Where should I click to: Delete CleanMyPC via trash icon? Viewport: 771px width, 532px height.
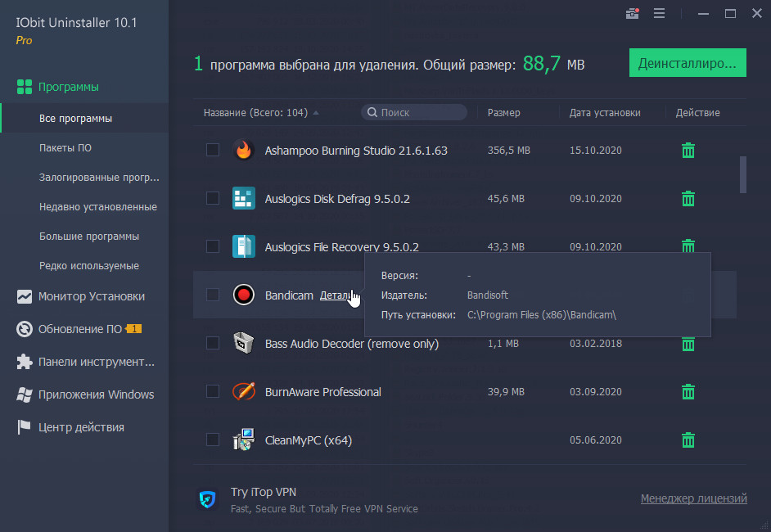click(688, 440)
